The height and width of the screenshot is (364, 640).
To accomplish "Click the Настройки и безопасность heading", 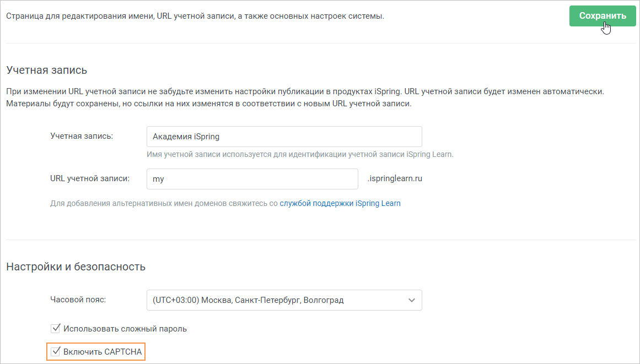I will 76,267.
